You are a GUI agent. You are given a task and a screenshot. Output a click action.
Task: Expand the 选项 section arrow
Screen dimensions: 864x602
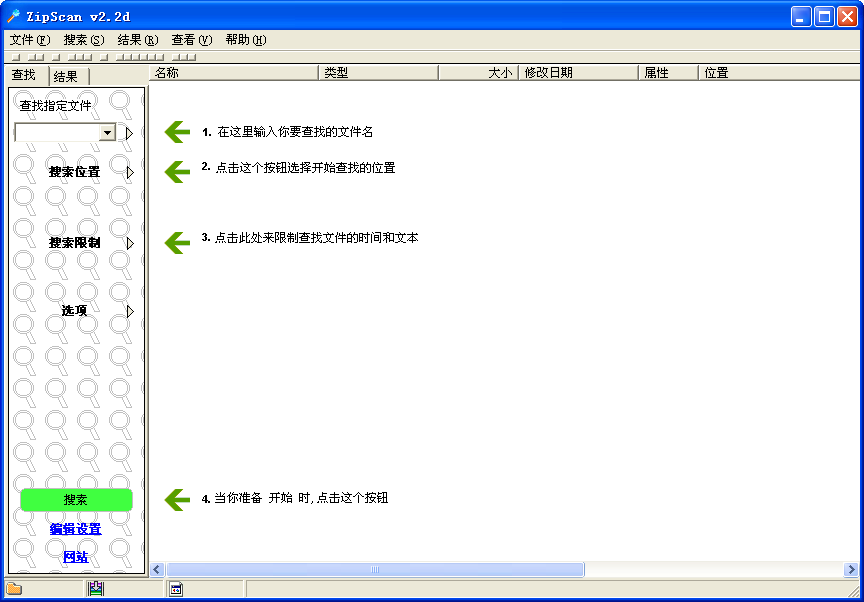point(130,311)
